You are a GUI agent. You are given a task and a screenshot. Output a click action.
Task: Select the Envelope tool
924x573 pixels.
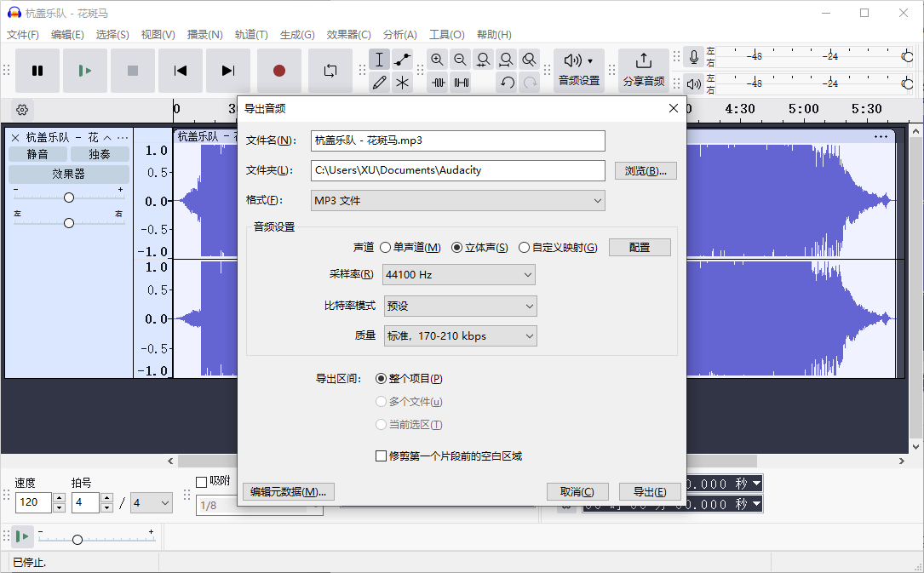coord(403,60)
